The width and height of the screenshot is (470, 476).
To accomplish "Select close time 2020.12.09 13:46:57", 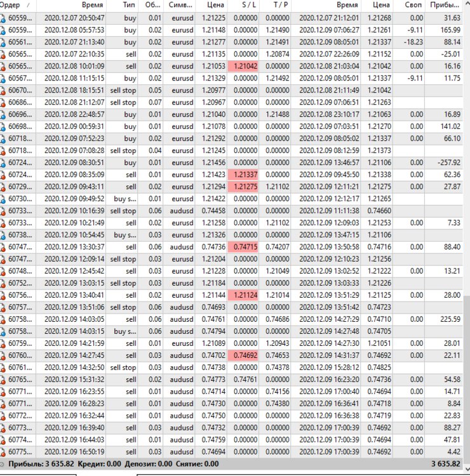I will pyautogui.click(x=329, y=162).
